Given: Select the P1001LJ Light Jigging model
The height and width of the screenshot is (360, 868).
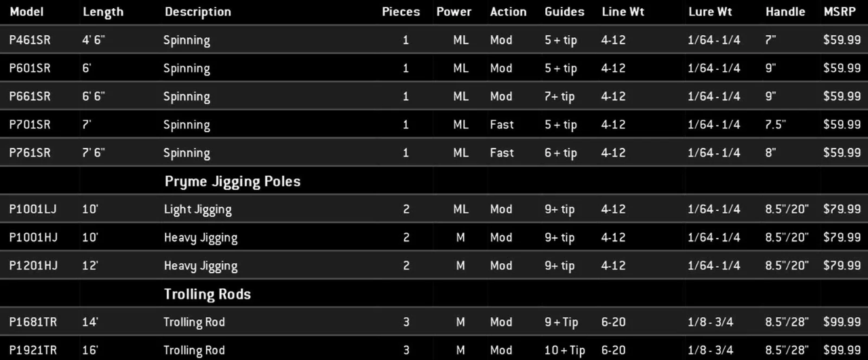Looking at the screenshot, I should coord(33,209).
